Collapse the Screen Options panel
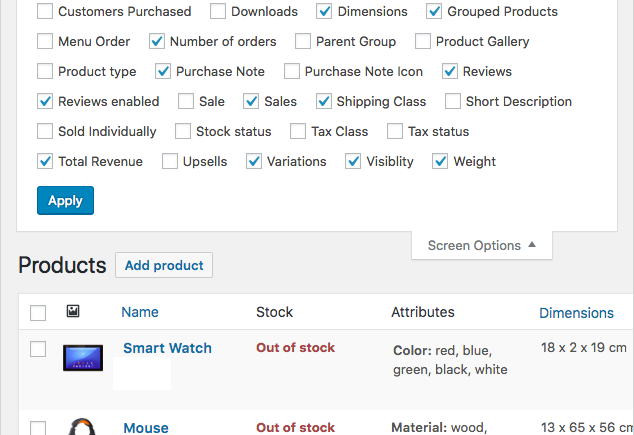 481,245
